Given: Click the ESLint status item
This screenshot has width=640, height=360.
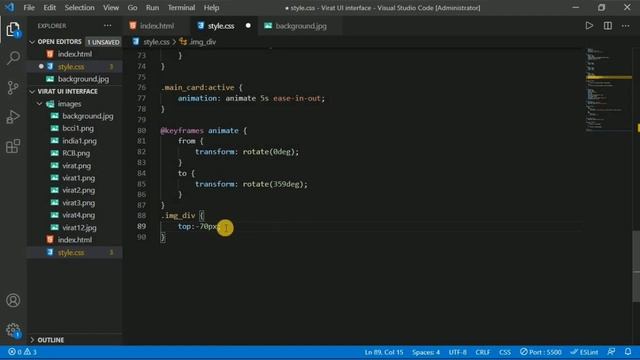Looking at the screenshot, I should coord(584,352).
